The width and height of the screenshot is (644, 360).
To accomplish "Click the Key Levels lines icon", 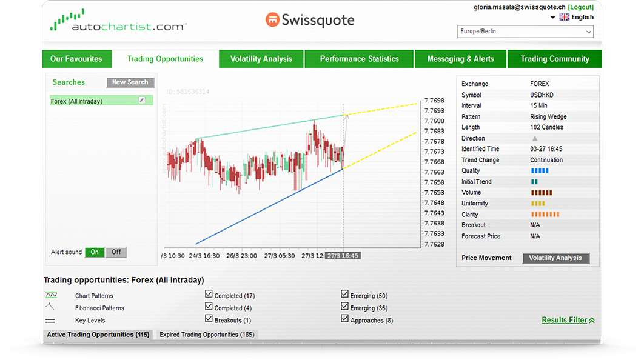I will tap(50, 321).
